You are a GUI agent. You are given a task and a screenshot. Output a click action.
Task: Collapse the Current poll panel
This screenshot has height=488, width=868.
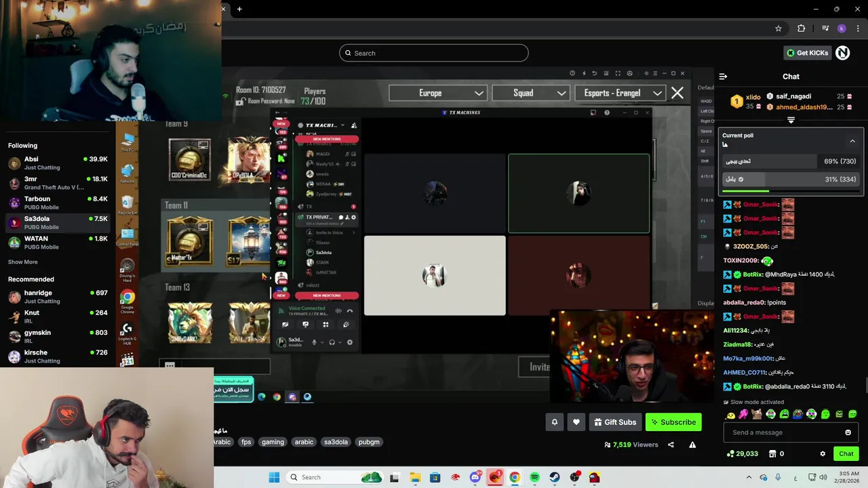(852, 141)
